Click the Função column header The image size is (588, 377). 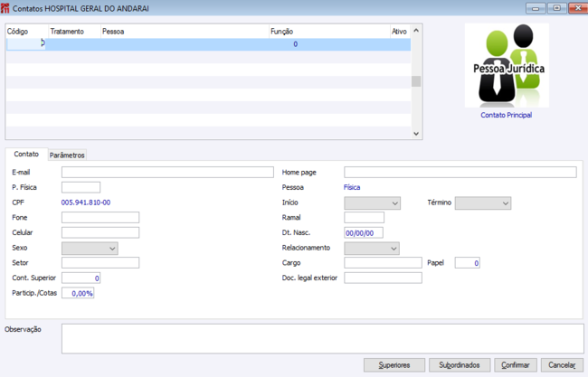[x=329, y=32]
